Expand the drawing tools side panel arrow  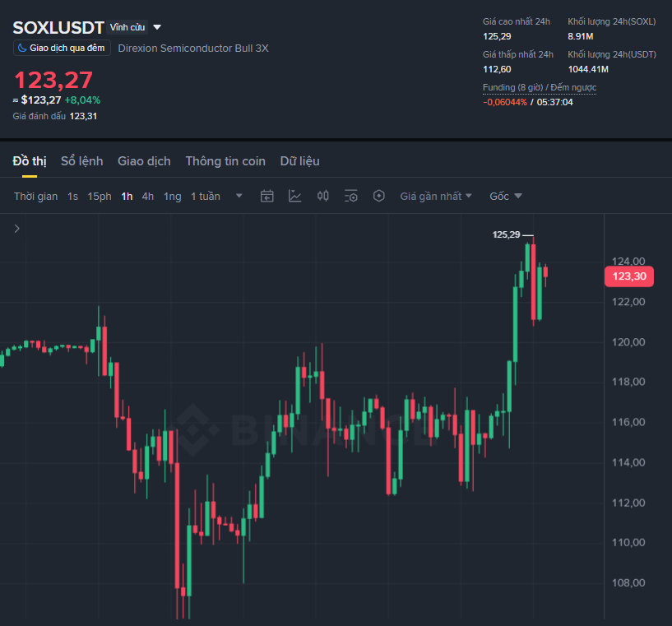pyautogui.click(x=16, y=229)
